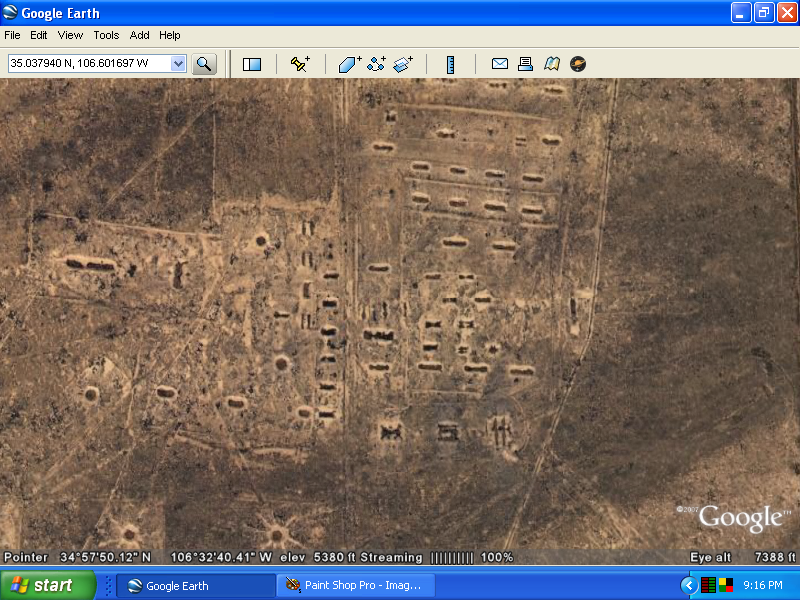Open the search history dropdown arrow

tap(178, 64)
